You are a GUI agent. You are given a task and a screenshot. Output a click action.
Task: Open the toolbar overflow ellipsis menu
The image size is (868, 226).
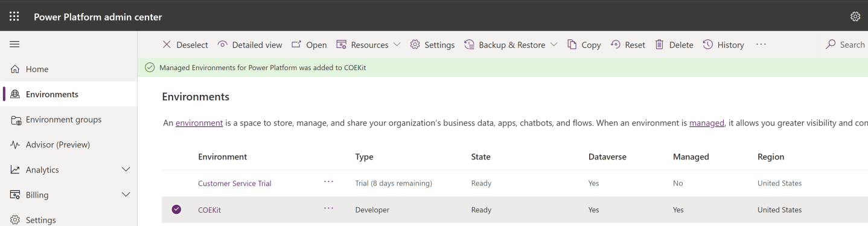(761, 44)
